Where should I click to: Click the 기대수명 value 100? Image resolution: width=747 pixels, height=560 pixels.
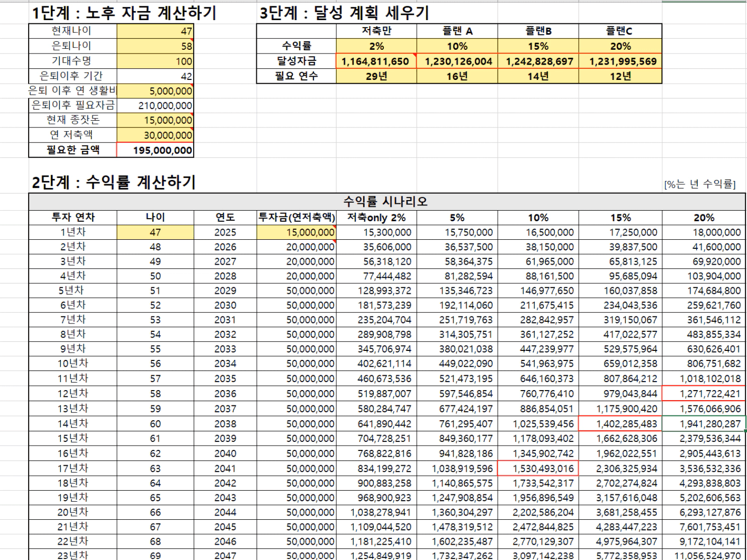[155, 61]
